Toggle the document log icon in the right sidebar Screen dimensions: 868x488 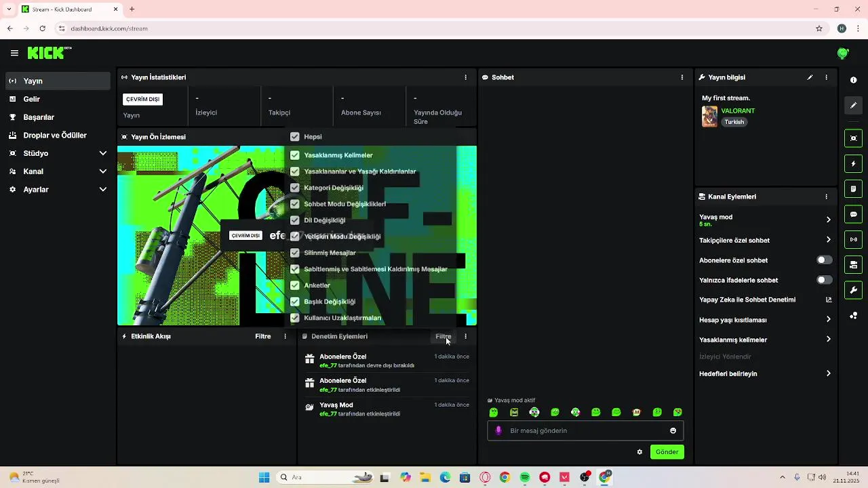coord(853,188)
